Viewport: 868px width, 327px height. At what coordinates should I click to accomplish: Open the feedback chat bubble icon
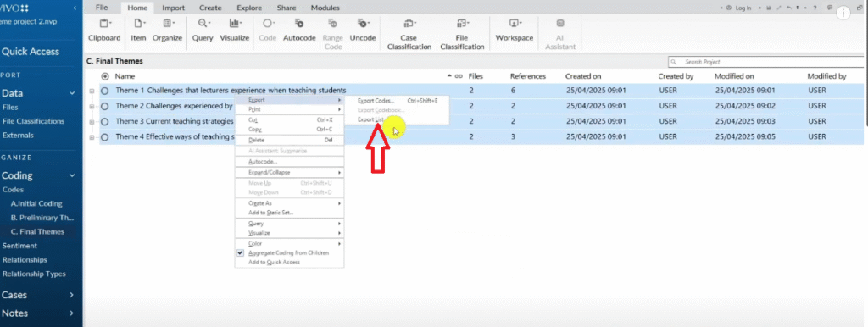tap(829, 8)
